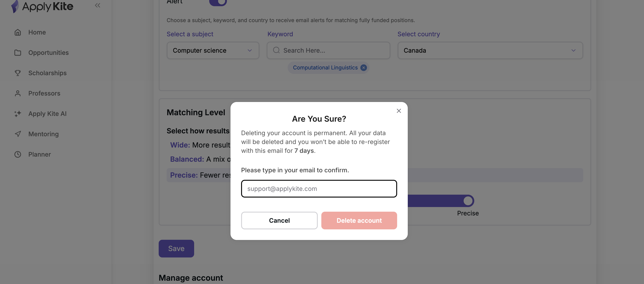Viewport: 644px width, 284px height.
Task: Click the Apply Kite AI sparkle icon
Action: 18,114
